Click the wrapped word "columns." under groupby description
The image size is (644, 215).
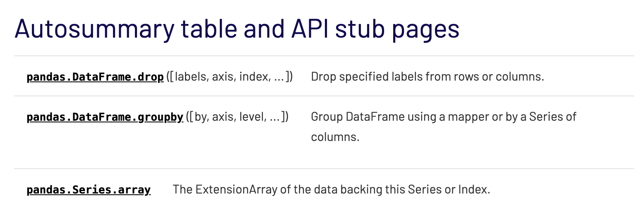point(335,137)
